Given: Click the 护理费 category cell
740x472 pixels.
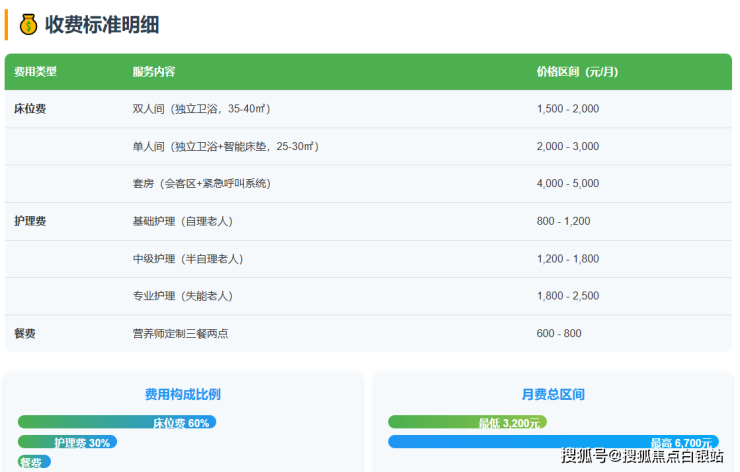Looking at the screenshot, I should point(30,221).
